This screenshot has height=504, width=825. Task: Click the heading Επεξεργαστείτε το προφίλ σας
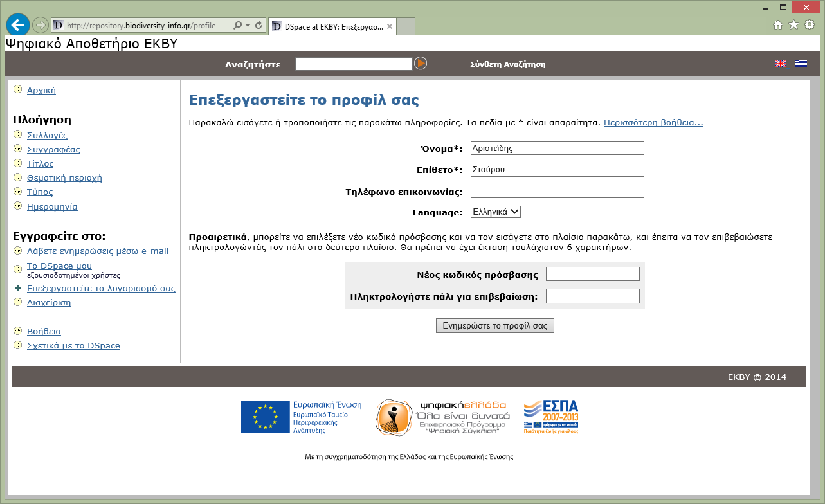[304, 100]
